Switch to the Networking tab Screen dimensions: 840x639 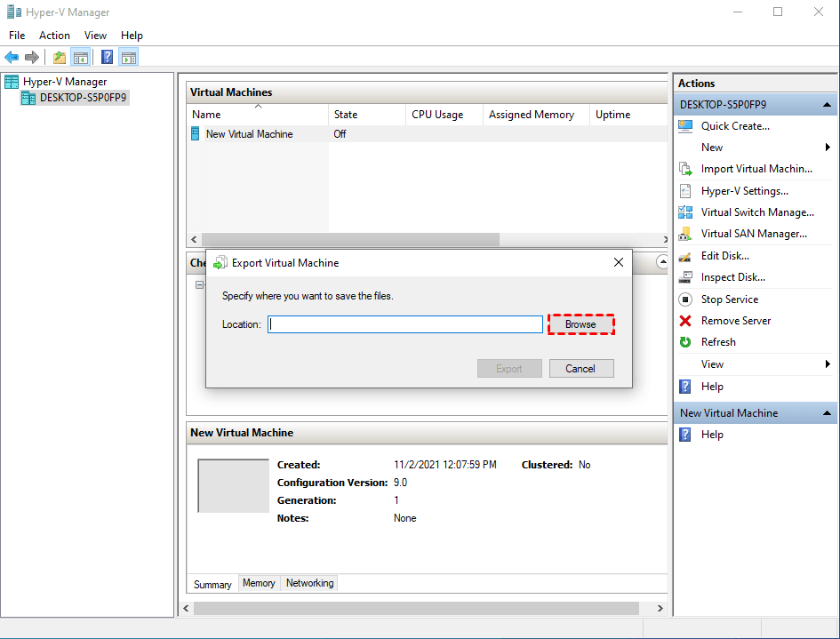click(309, 583)
